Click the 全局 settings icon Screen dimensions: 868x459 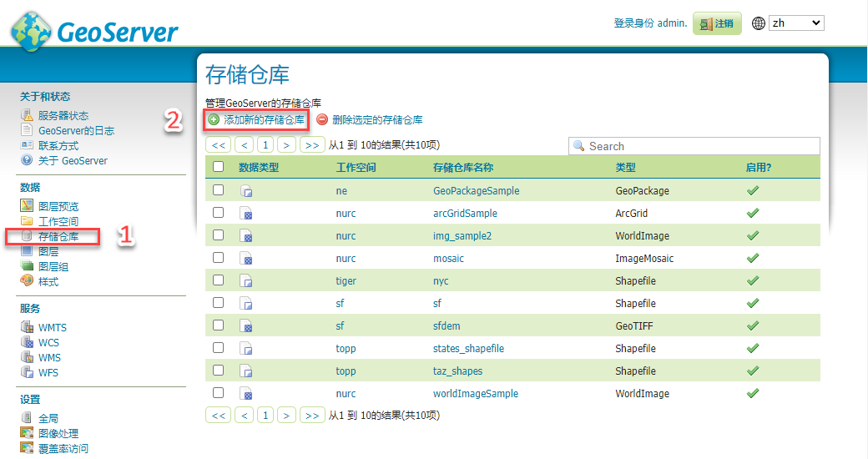(x=27, y=418)
